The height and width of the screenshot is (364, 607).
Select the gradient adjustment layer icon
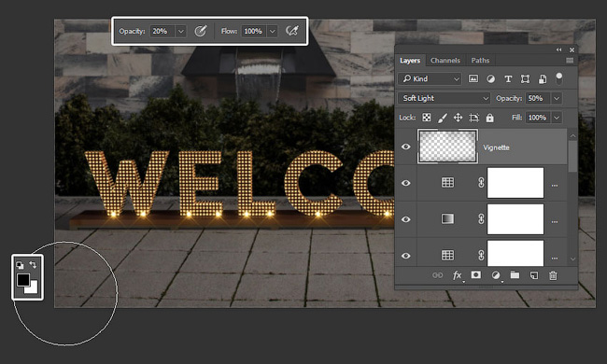point(447,219)
